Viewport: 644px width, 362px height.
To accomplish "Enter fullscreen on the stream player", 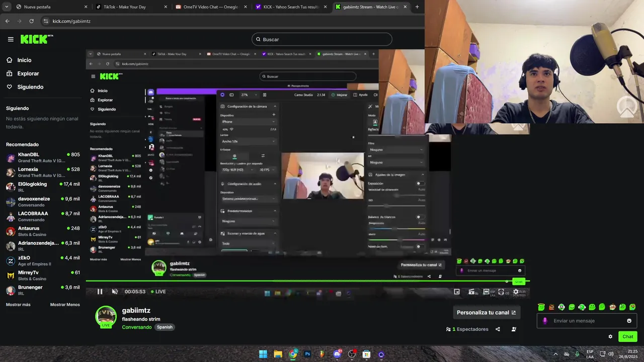I will pos(501,292).
